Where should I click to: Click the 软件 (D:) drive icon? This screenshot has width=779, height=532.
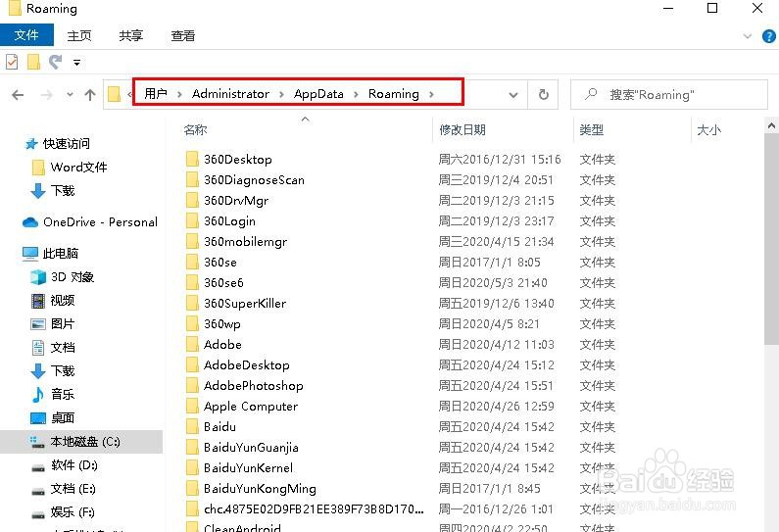point(38,467)
